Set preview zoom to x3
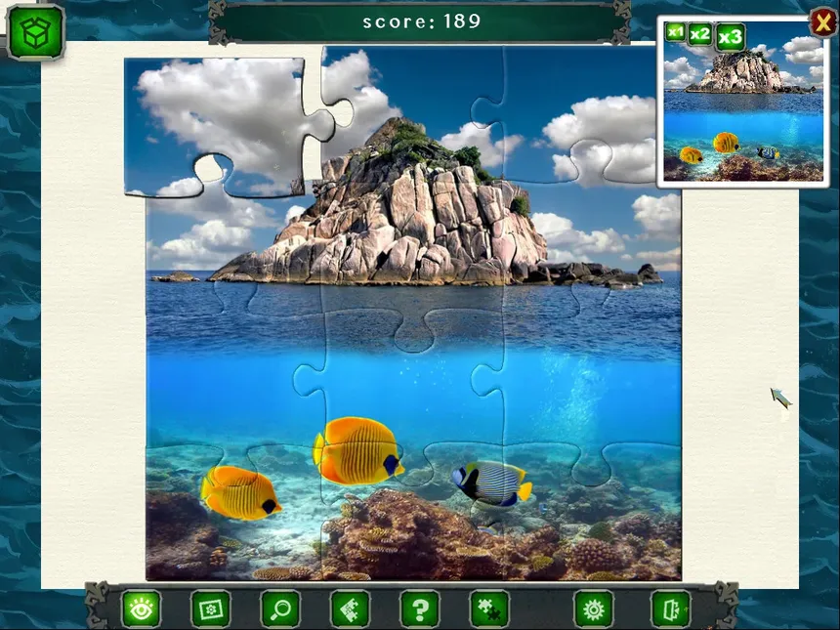 731,37
